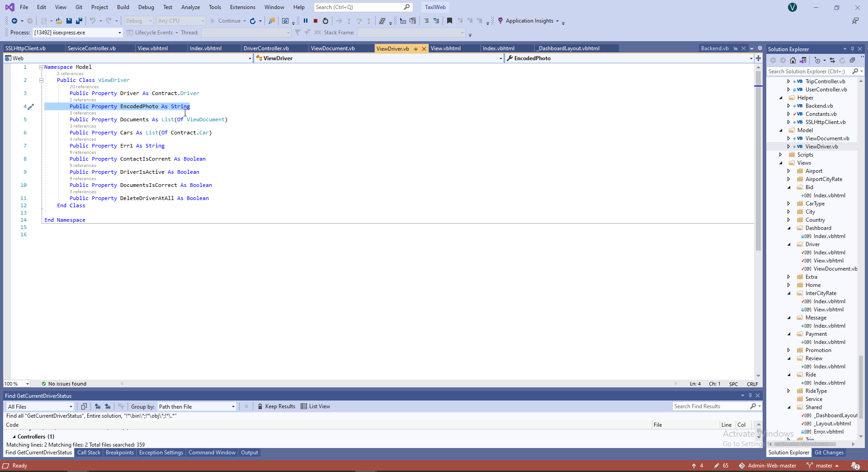Click the Application Insights lightbulb icon
868x472 pixels.
[500, 21]
